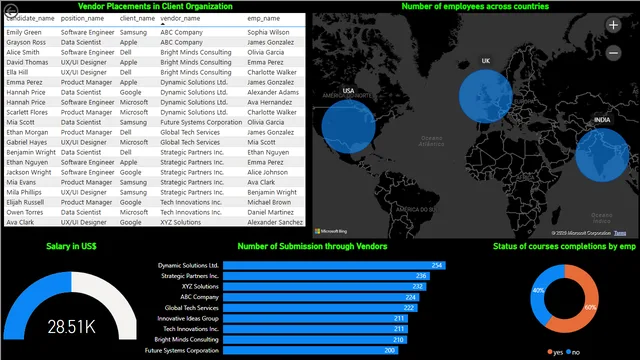Screen dimensions: 640x360
Task: Click candidate Ella Hill cell
Action: click(x=17, y=72)
